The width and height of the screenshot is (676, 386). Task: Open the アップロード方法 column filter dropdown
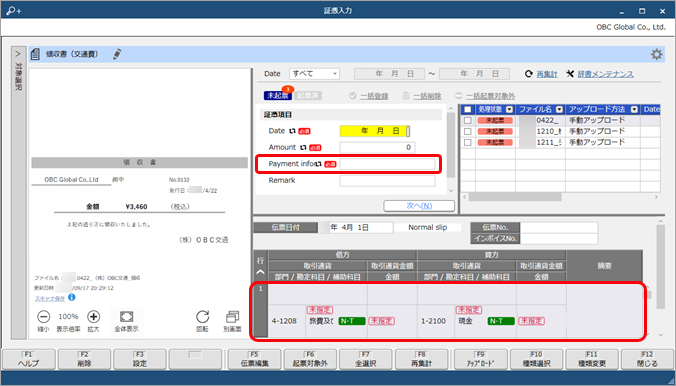pyautogui.click(x=634, y=110)
